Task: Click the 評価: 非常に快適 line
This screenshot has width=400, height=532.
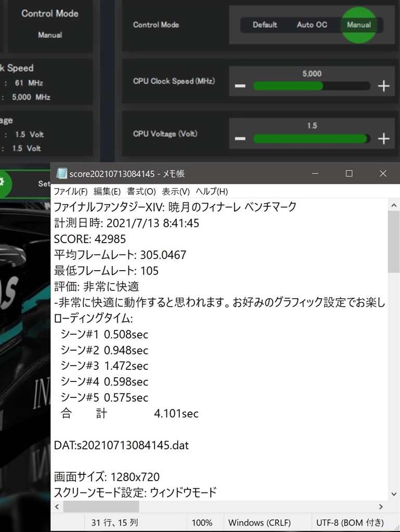Action: [x=96, y=287]
